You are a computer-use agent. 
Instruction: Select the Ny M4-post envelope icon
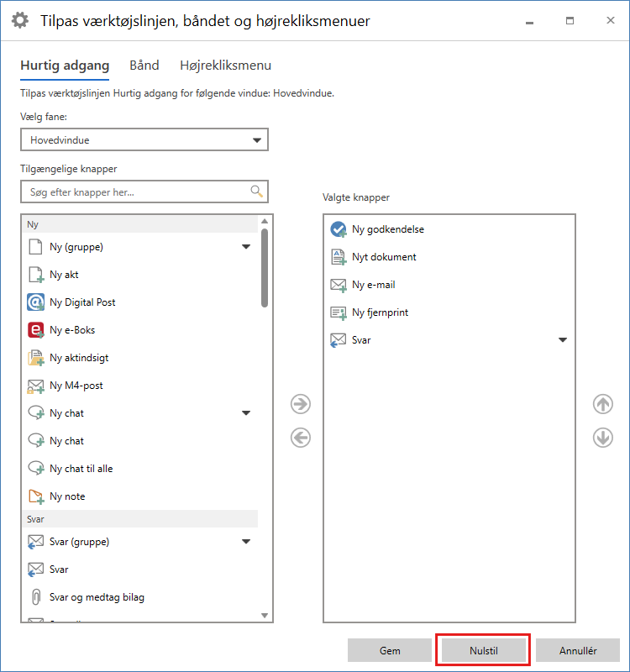pos(35,386)
